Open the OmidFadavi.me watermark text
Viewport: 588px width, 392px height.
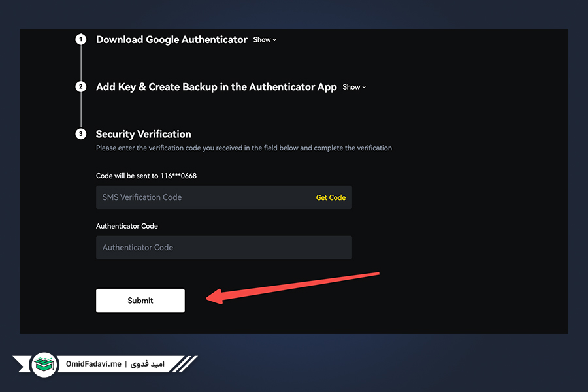(x=93, y=364)
